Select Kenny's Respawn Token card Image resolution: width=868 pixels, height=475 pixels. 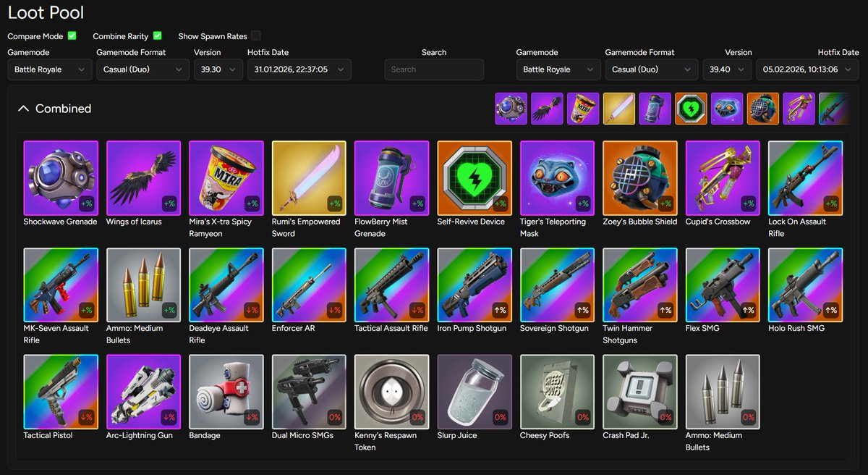point(392,392)
